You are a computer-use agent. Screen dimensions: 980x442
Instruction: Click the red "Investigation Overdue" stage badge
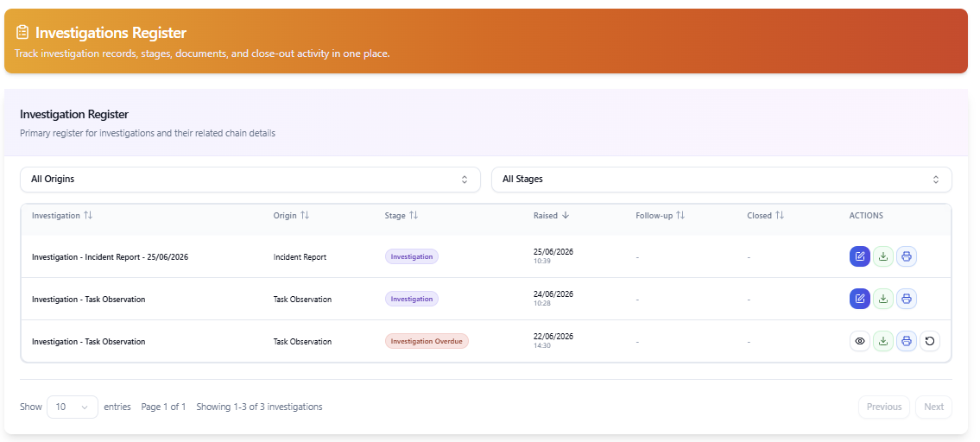427,341
